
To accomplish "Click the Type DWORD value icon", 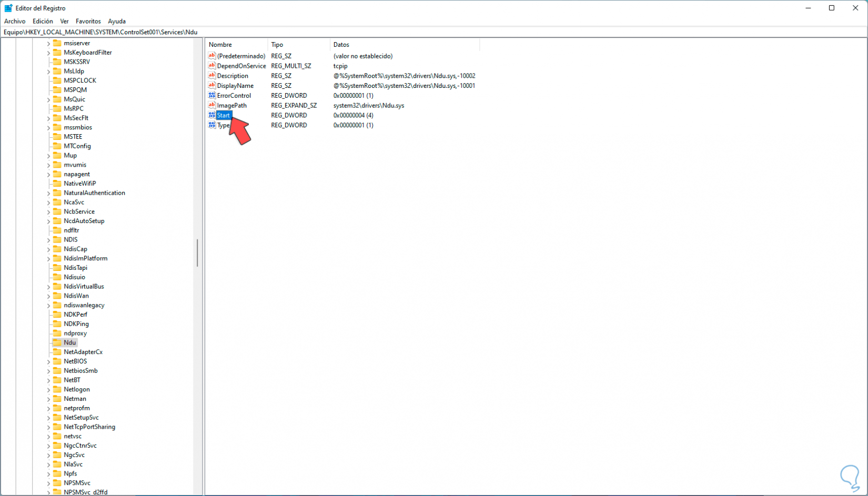I will point(212,125).
